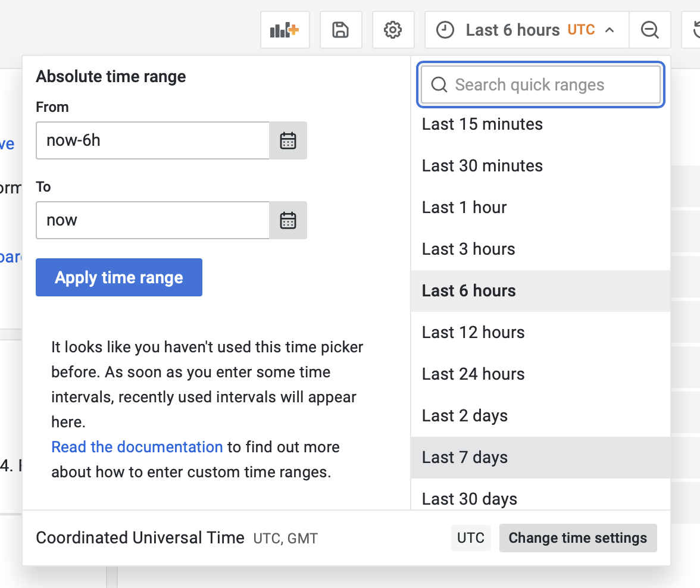Choose Last 30 days quick range
The height and width of the screenshot is (588, 700).
pos(470,499)
